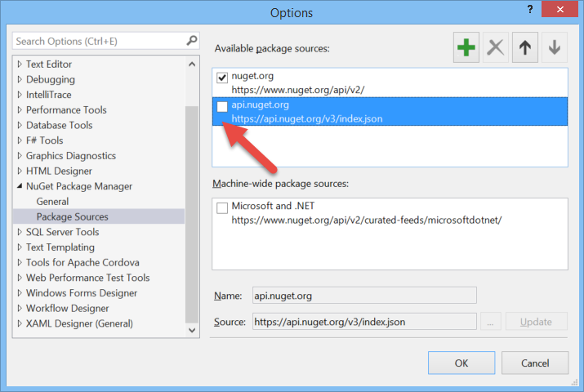The image size is (584, 392).
Task: Select the HTML Designer label
Action: [59, 171]
